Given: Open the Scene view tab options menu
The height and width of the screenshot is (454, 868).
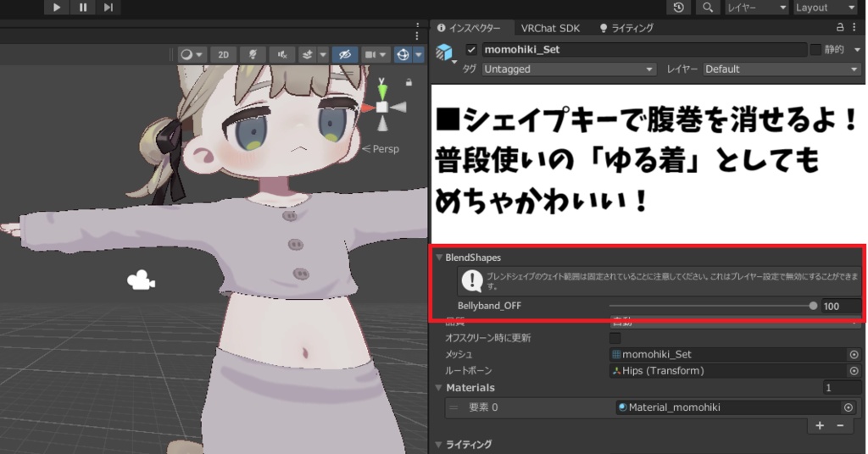Looking at the screenshot, I should tap(417, 25).
